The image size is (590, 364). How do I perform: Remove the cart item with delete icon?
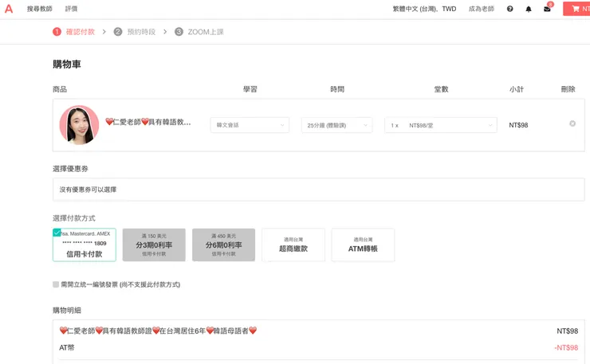[572, 123]
